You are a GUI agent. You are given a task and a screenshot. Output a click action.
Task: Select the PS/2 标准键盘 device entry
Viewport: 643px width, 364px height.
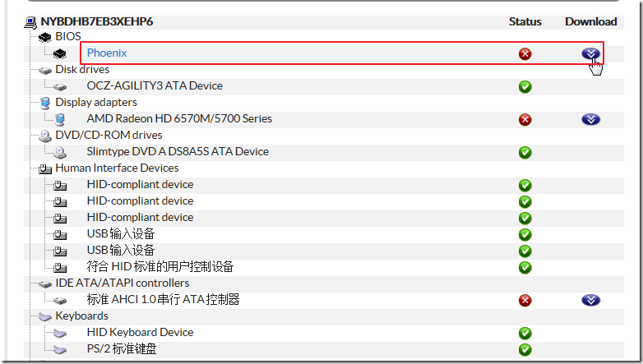(122, 349)
